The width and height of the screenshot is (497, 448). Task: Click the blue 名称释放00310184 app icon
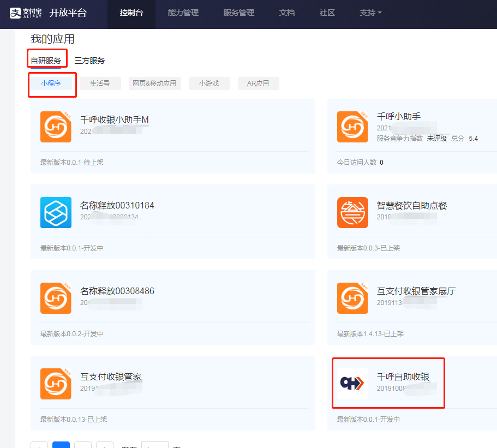click(x=56, y=212)
